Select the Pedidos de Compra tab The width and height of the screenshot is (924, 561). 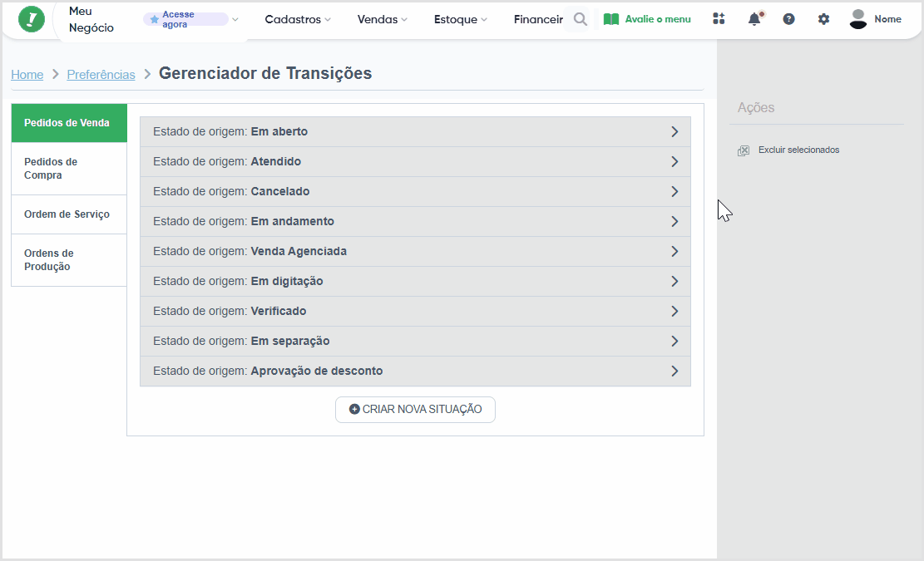69,169
